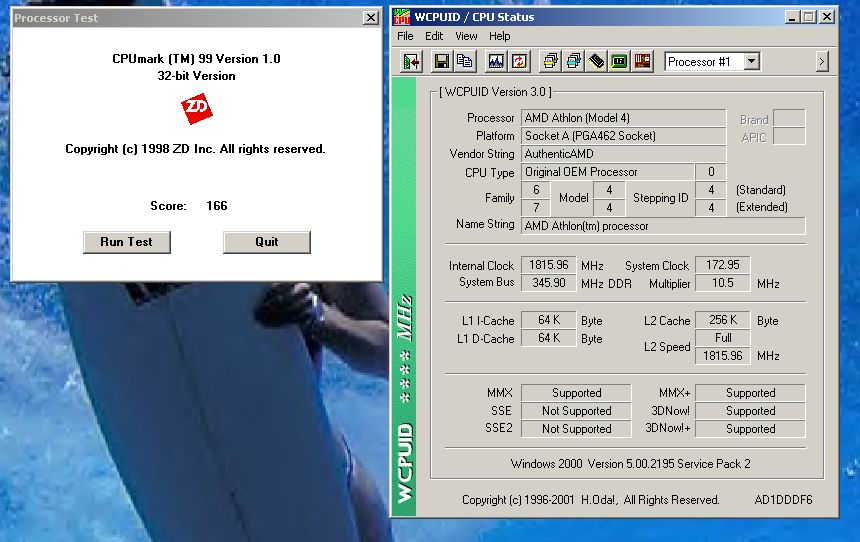Click the WCPUID title bar app icon
860x542 pixels.
pyautogui.click(x=402, y=17)
